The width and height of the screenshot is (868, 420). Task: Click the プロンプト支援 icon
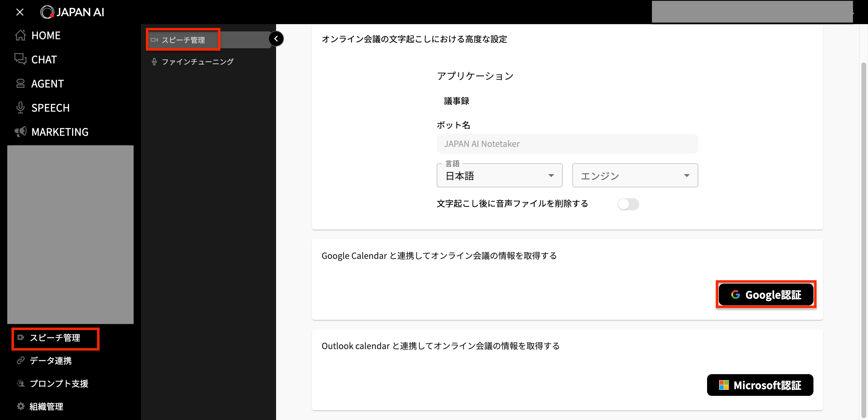coord(21,383)
